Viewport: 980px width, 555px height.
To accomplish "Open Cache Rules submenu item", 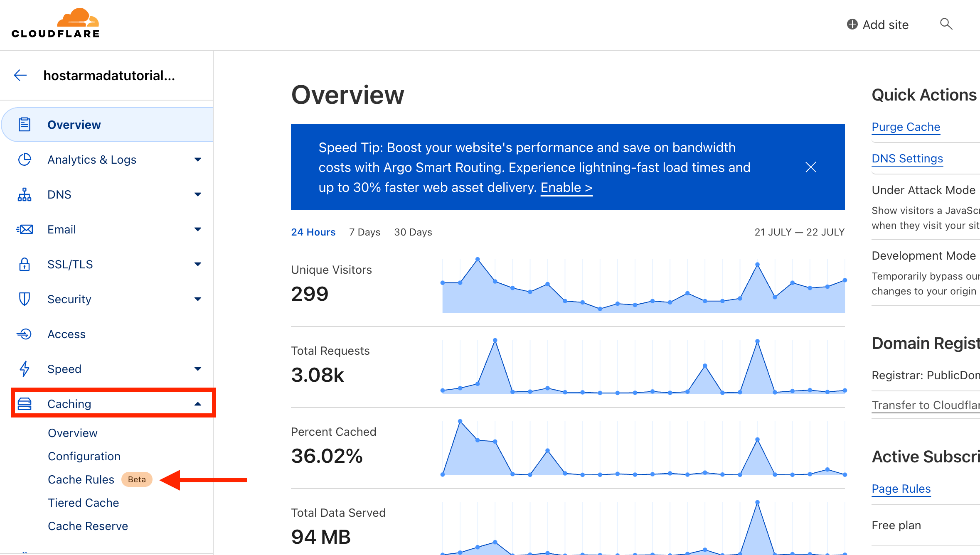I will (81, 479).
